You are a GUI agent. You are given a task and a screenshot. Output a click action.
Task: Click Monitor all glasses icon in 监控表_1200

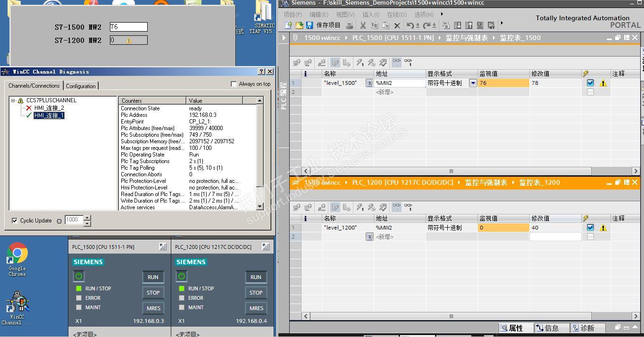397,207
